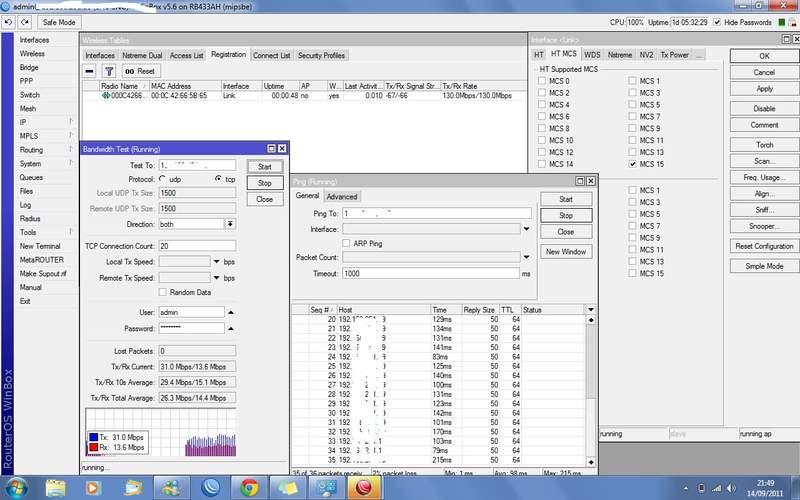Click the ping Timeout field showing 1000

(431, 273)
